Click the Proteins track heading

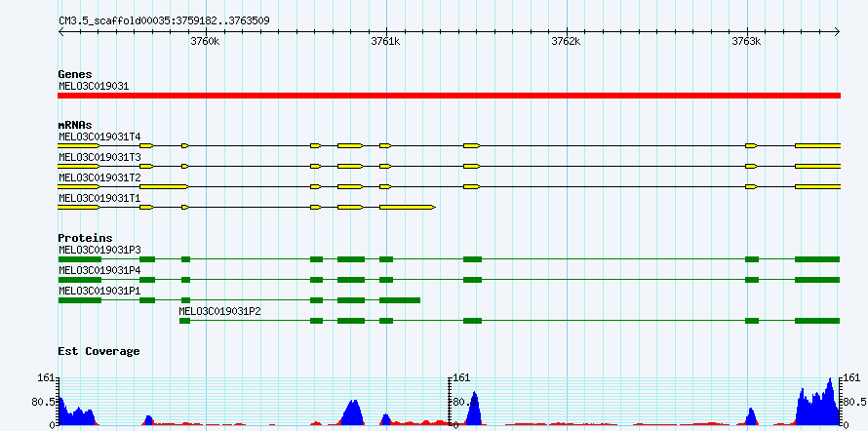click(x=85, y=238)
